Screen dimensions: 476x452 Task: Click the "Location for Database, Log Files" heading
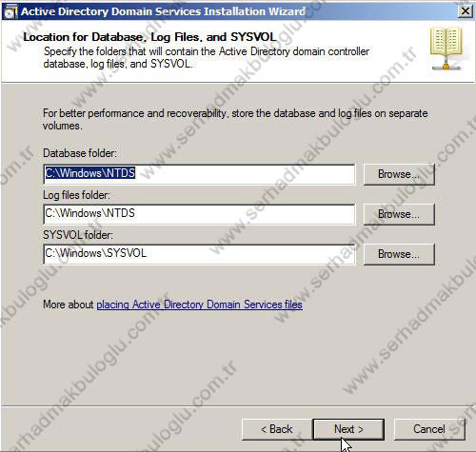(x=149, y=37)
